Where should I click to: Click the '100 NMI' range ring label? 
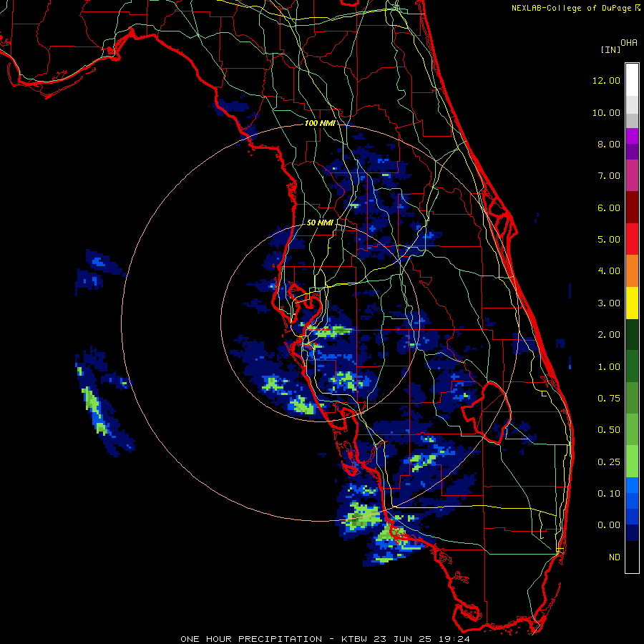click(320, 123)
